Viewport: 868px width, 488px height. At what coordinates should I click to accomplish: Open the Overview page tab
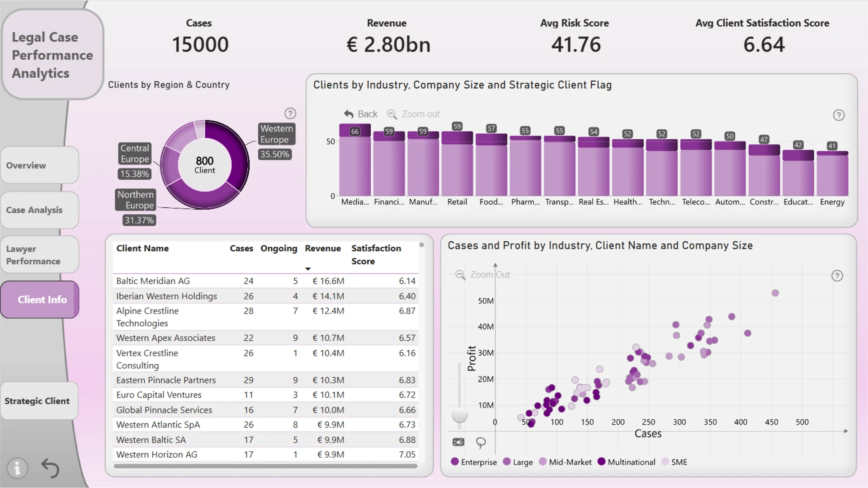pos(40,165)
